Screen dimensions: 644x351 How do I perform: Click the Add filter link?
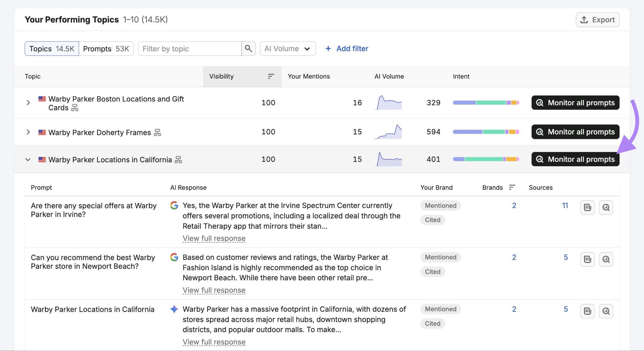pos(347,49)
